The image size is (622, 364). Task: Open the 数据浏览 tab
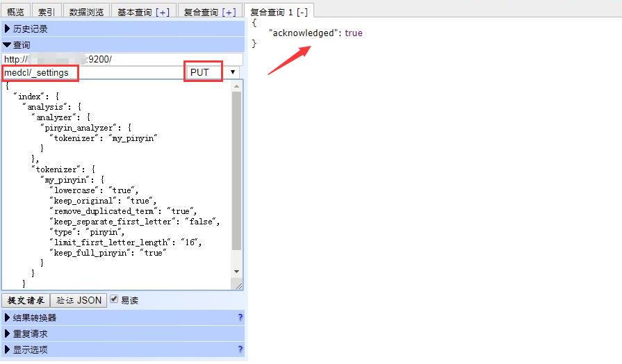[x=86, y=12]
